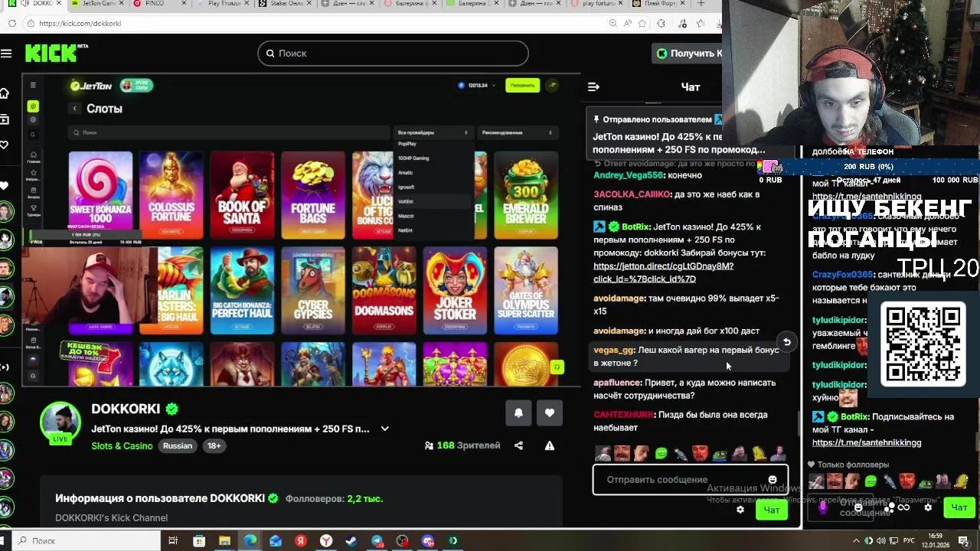Insert the Pepe frog emote in chat

coord(720,455)
